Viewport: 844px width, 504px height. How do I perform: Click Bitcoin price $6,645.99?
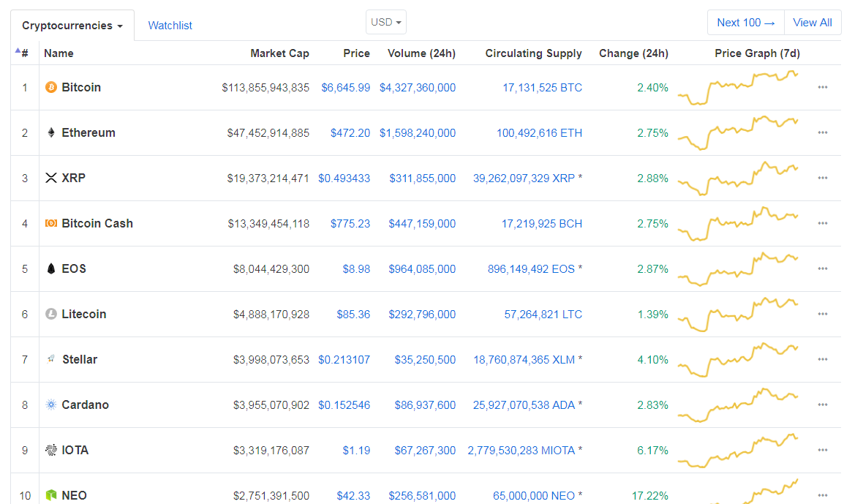(x=345, y=87)
